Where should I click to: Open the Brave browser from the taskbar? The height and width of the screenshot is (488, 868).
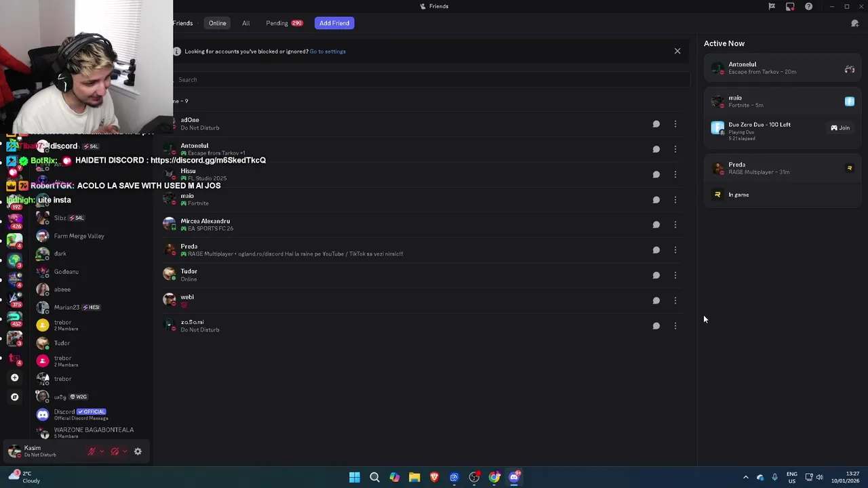pos(435,477)
